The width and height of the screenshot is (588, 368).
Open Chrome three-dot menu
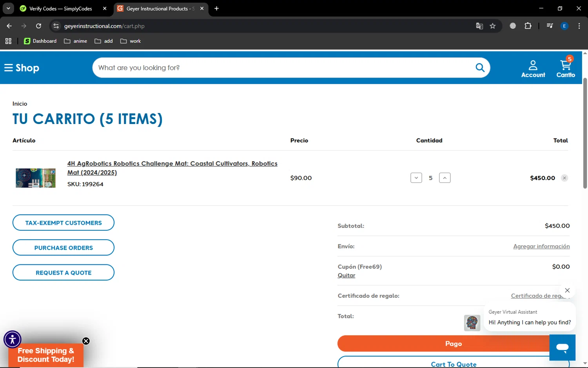(579, 26)
